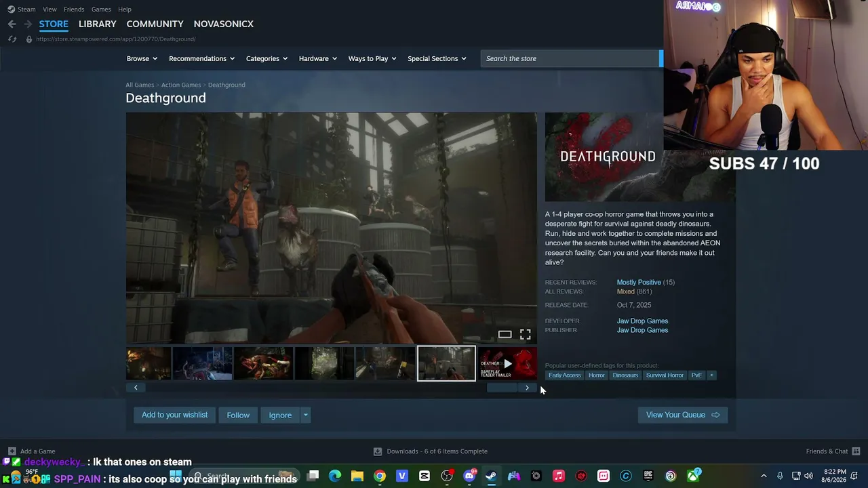Show hidden system tray icons

[x=764, y=476]
